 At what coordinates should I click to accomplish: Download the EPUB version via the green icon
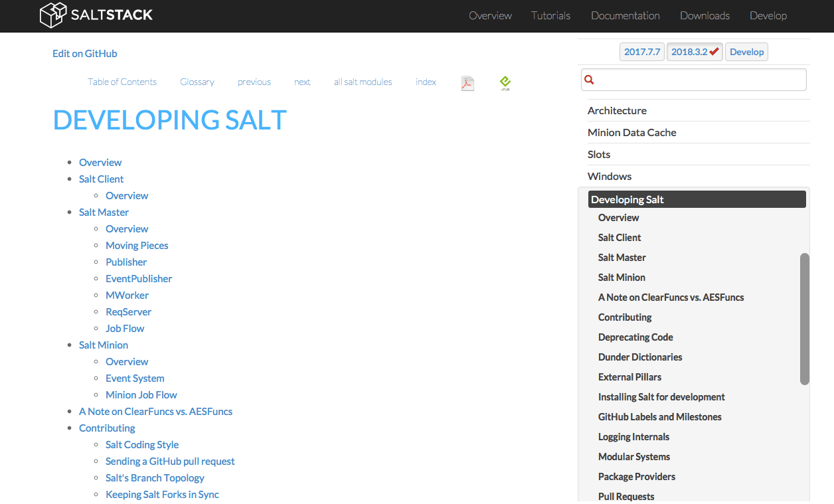tap(505, 83)
